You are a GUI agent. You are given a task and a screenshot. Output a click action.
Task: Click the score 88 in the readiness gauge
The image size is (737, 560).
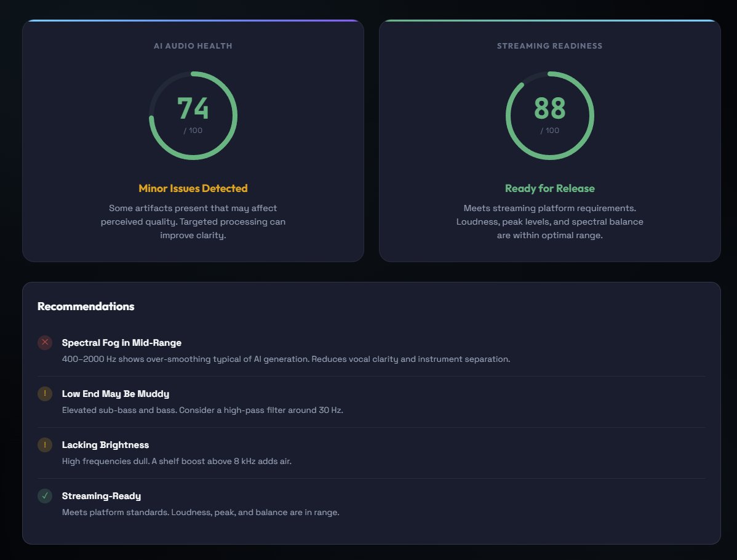(x=550, y=108)
